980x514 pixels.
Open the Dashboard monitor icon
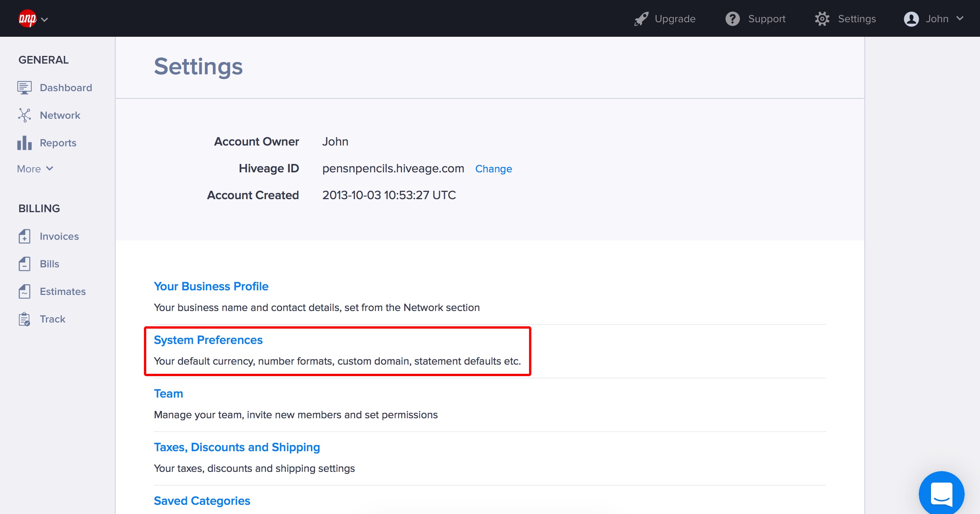[x=24, y=88]
